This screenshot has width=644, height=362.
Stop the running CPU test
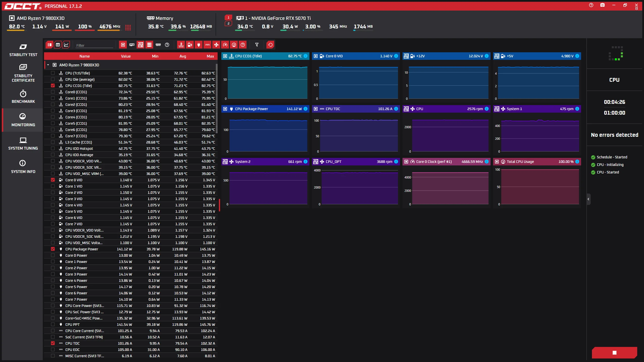[x=615, y=352]
